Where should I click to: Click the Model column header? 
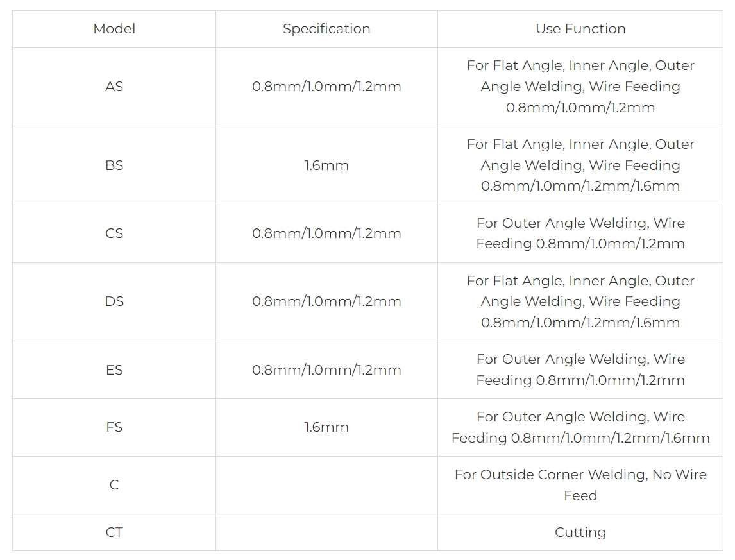point(114,29)
